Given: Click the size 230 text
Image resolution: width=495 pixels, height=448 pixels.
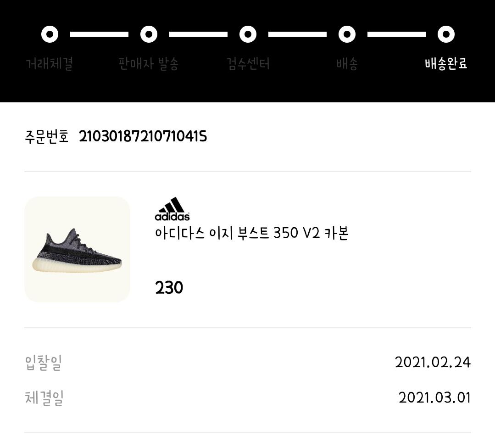Looking at the screenshot, I should tap(169, 287).
